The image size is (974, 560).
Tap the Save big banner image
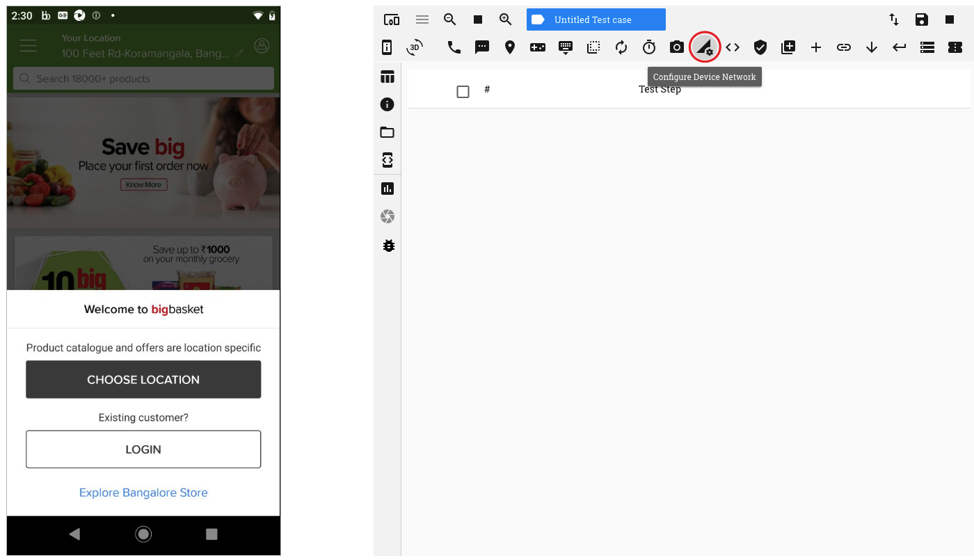[x=143, y=163]
